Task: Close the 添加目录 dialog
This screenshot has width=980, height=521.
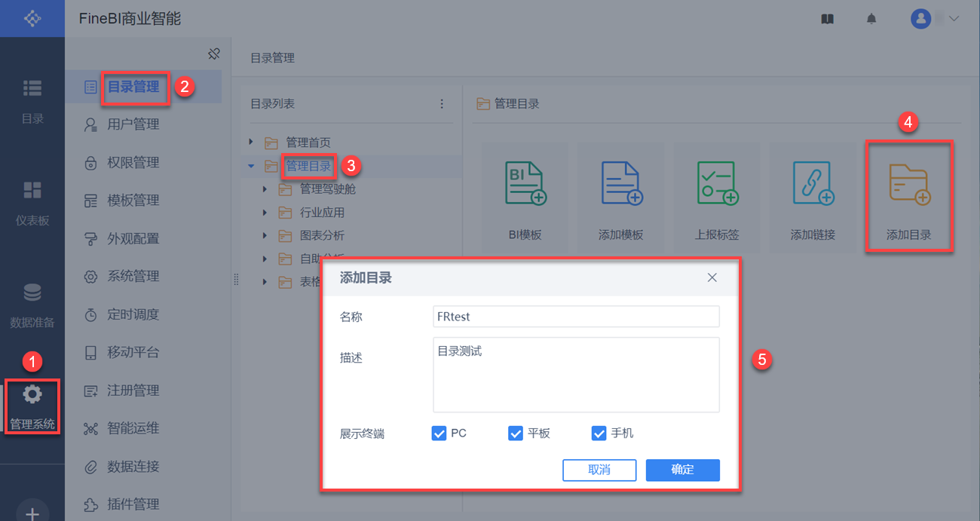Action: click(x=712, y=277)
